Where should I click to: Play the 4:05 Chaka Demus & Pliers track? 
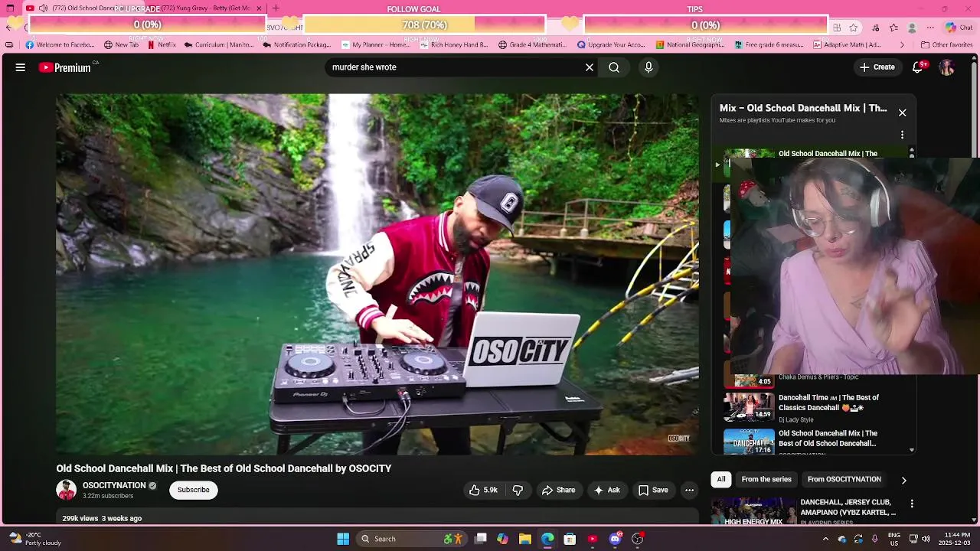click(x=750, y=380)
